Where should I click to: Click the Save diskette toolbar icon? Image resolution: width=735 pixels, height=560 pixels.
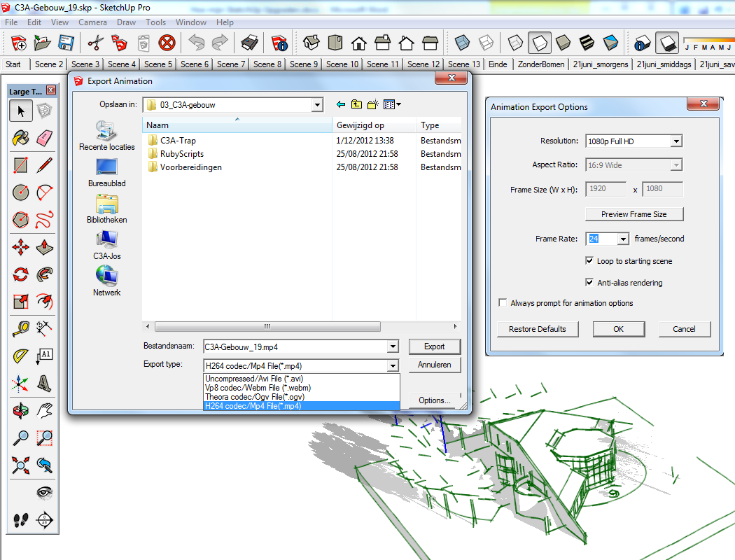66,43
